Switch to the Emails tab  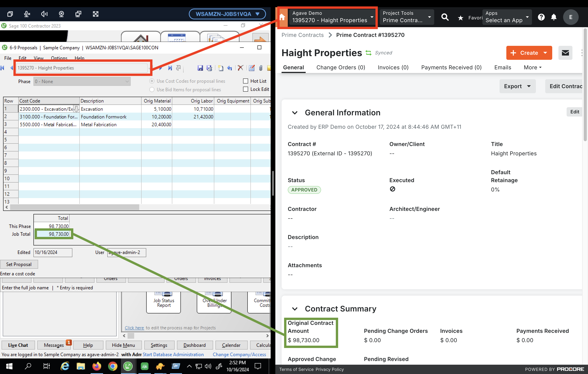pos(502,68)
